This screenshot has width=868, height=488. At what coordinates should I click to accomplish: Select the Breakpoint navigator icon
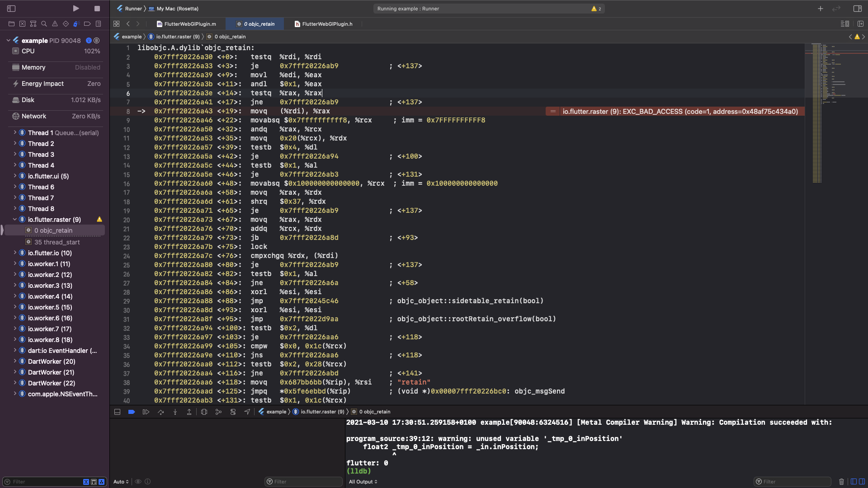click(87, 23)
